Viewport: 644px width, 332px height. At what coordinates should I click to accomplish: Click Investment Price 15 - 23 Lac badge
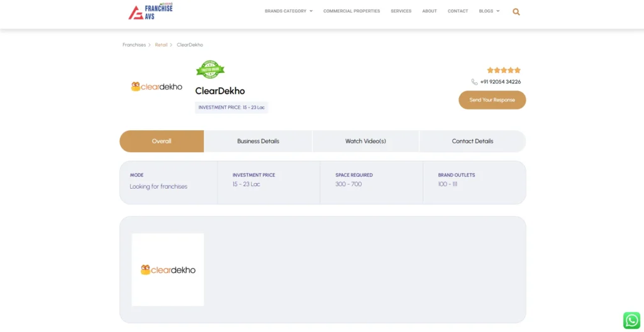pyautogui.click(x=231, y=108)
